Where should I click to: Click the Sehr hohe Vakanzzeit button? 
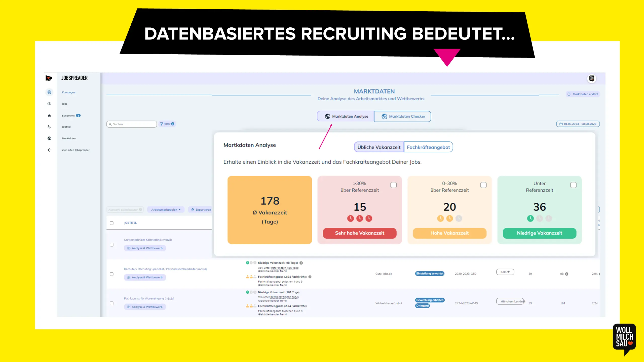359,233
